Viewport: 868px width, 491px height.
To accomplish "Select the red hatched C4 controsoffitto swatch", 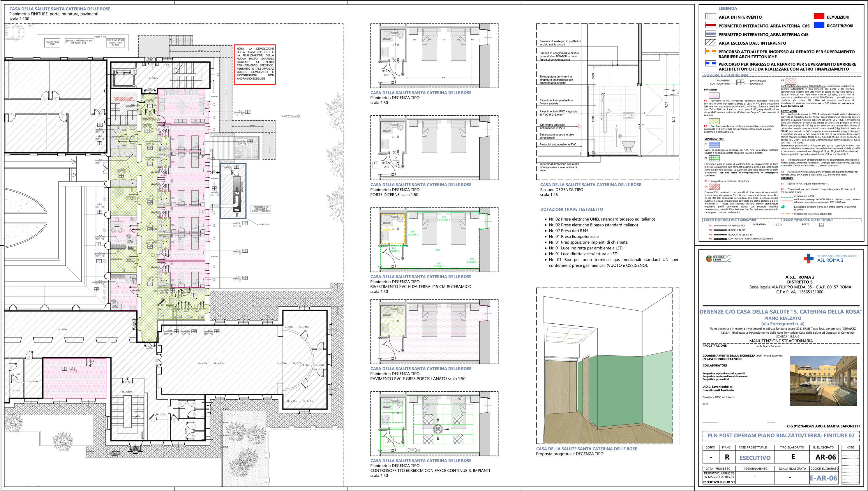I will coord(714,186).
